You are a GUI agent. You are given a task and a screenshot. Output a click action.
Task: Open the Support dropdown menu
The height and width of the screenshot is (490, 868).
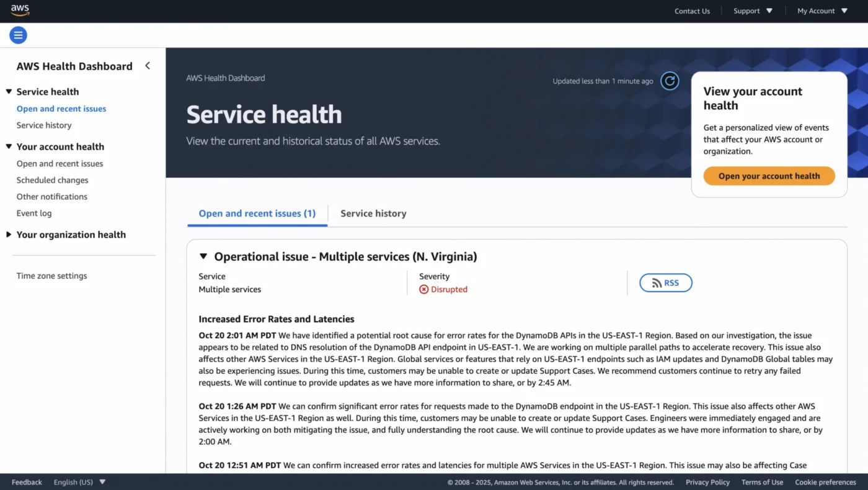pos(753,11)
